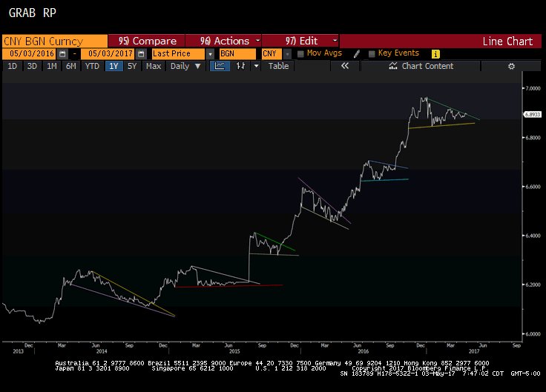Viewport: 546px width, 392px height.
Task: Click the CNY BGN Curncy security field
Action: (55, 41)
